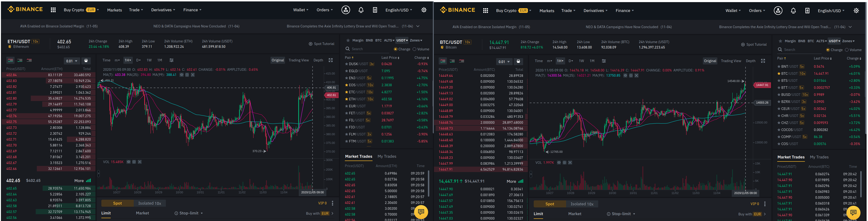Viewport: 868px width, 221px height.
Task: Open Markets menu in BTC/USDT window
Action: [547, 10]
